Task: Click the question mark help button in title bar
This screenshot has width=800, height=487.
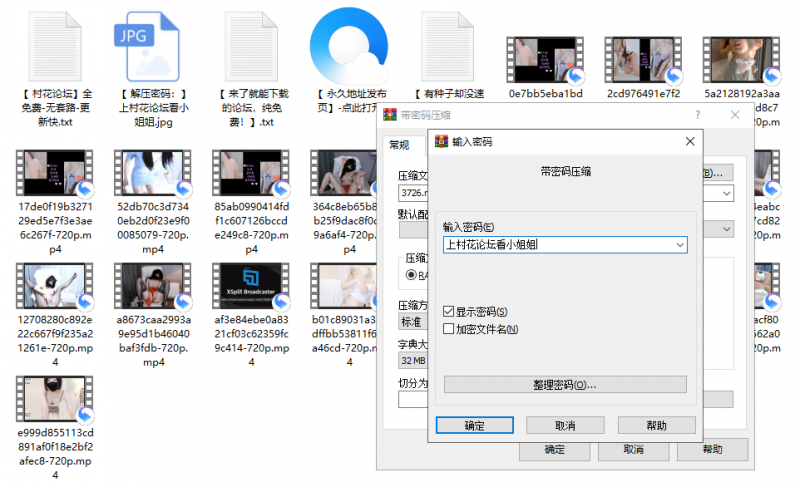Action: tap(697, 115)
